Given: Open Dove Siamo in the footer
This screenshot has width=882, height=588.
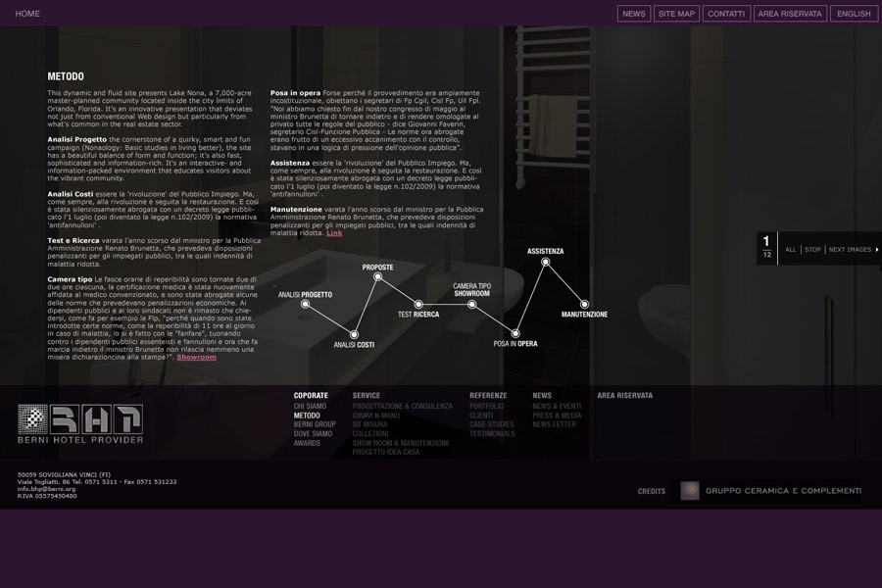Looking at the screenshot, I should tap(313, 434).
